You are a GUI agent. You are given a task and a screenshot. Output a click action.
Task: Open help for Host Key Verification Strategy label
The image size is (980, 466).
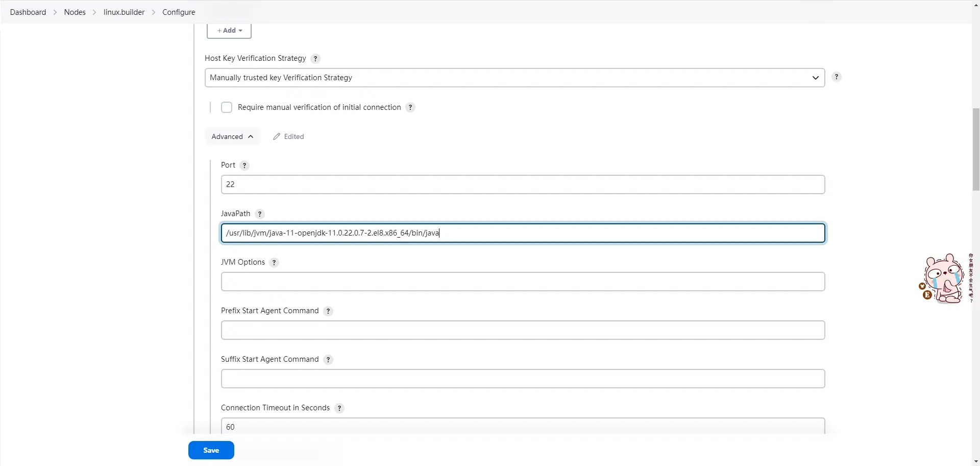315,59
